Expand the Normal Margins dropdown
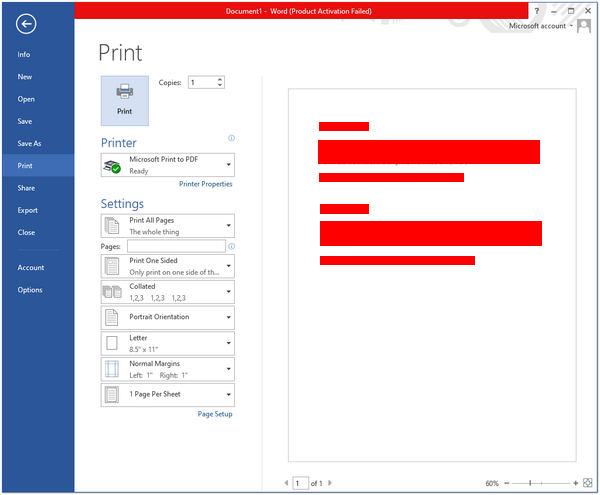600x495 pixels. pyautogui.click(x=168, y=369)
